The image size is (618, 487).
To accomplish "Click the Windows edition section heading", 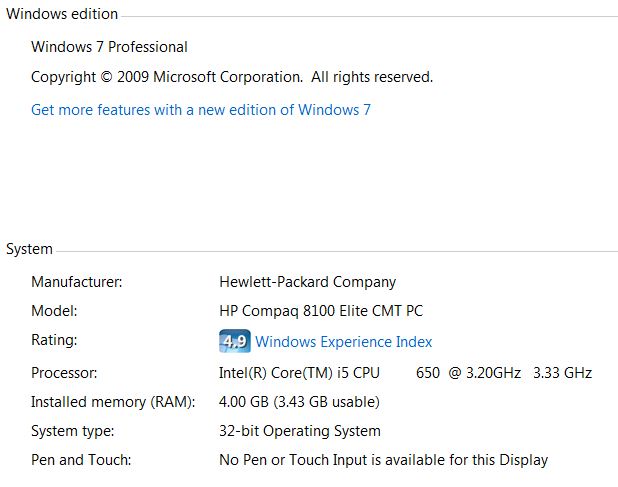I will (x=62, y=14).
